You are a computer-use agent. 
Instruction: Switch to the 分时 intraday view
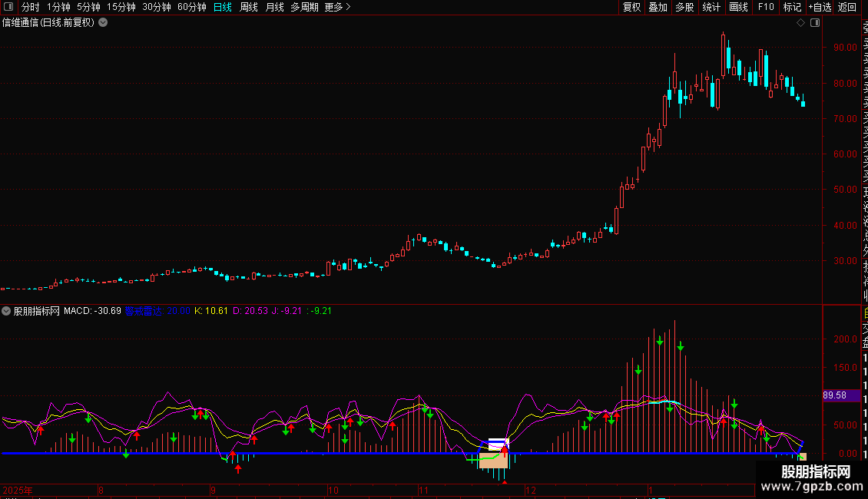30,8
